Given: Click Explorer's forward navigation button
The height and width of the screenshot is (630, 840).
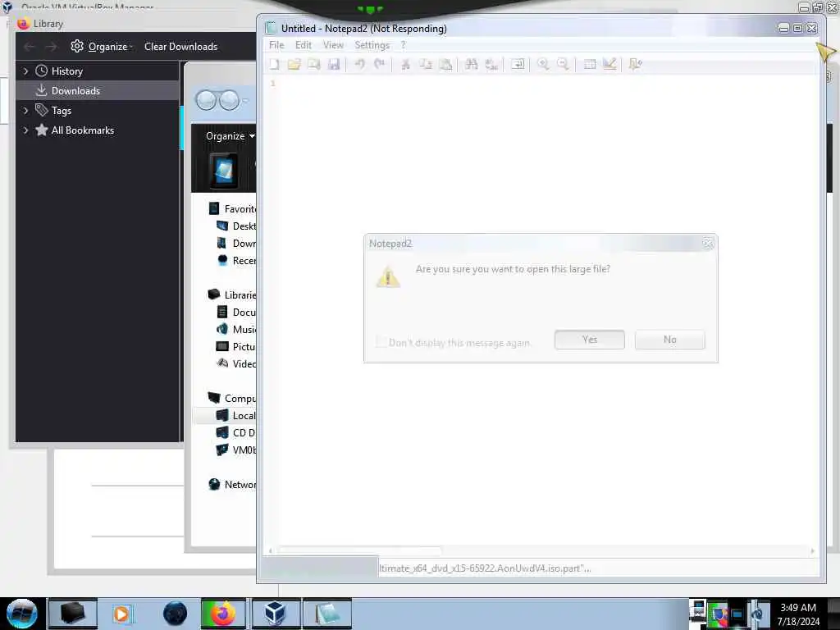Looking at the screenshot, I should (x=230, y=100).
